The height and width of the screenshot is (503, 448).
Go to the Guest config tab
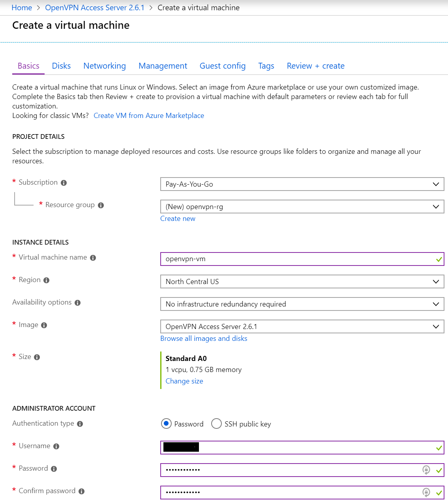coord(223,66)
